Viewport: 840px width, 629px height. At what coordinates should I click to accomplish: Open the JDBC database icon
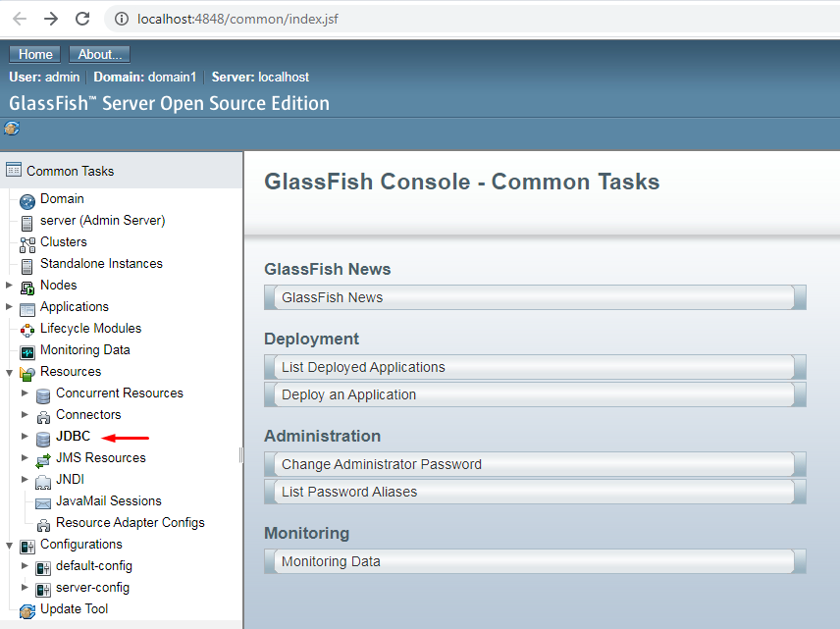coord(42,437)
